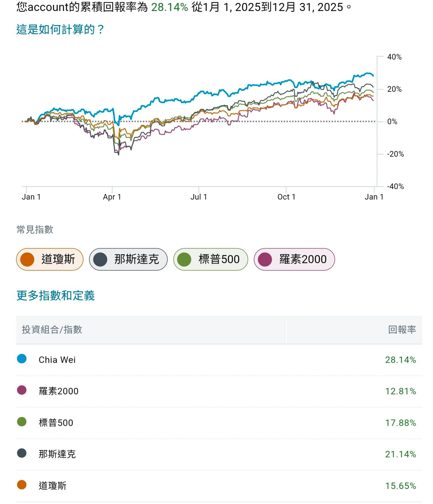Click the dark gray 那斯達克 row dot
The image size is (433, 504).
tap(22, 453)
